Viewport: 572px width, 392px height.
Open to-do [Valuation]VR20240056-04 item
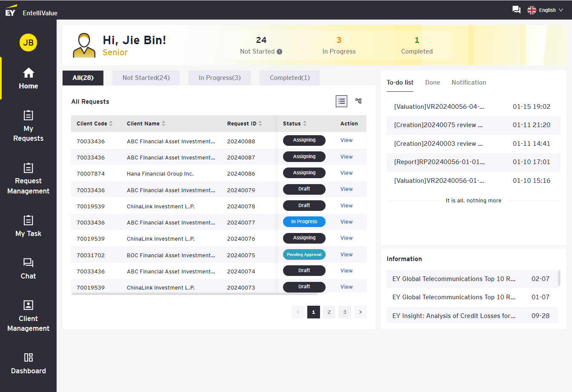coord(473,107)
